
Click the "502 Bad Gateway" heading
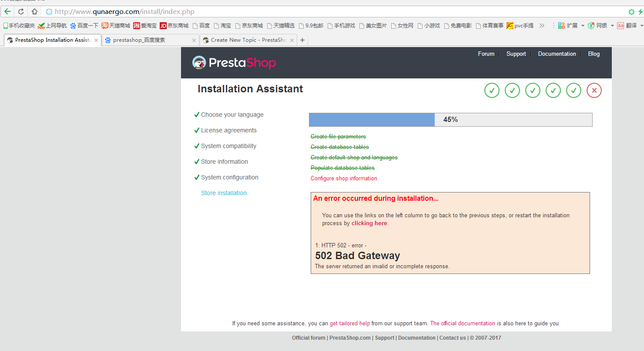click(x=358, y=256)
